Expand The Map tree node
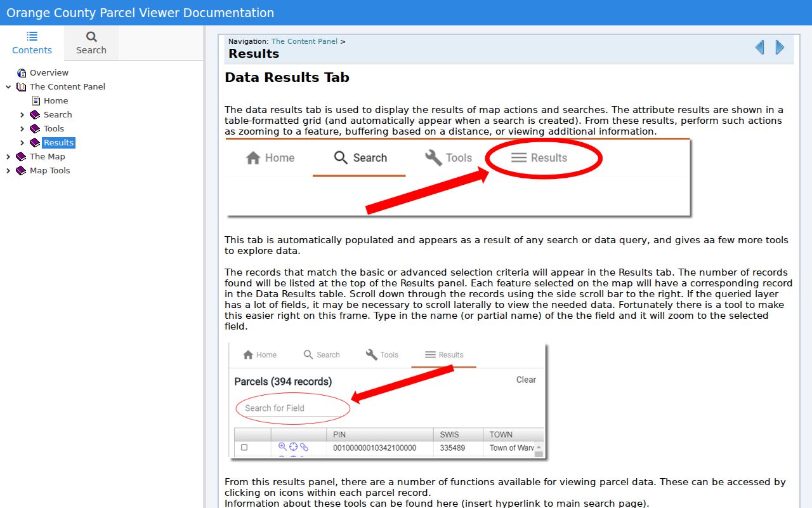Screen dimensions: 812x508 (8, 157)
